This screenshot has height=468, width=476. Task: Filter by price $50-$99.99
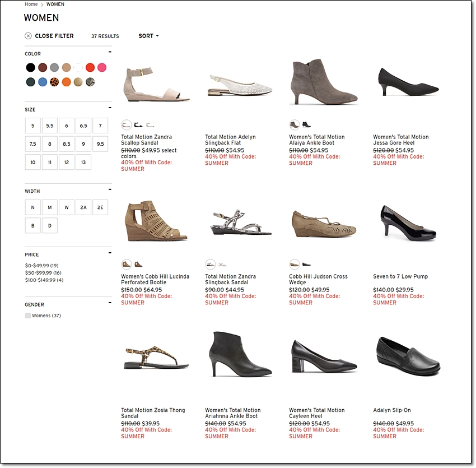pos(44,272)
